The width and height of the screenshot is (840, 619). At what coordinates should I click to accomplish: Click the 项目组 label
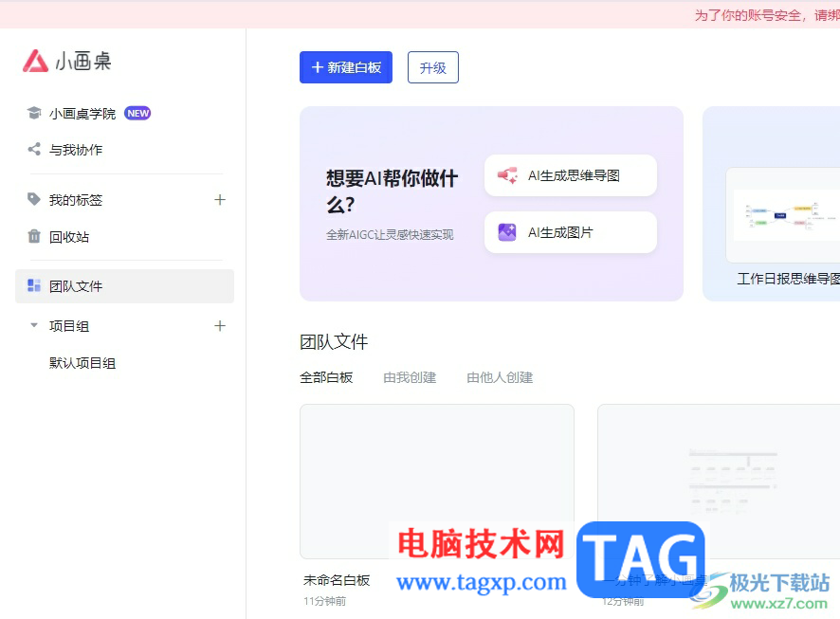coord(69,325)
